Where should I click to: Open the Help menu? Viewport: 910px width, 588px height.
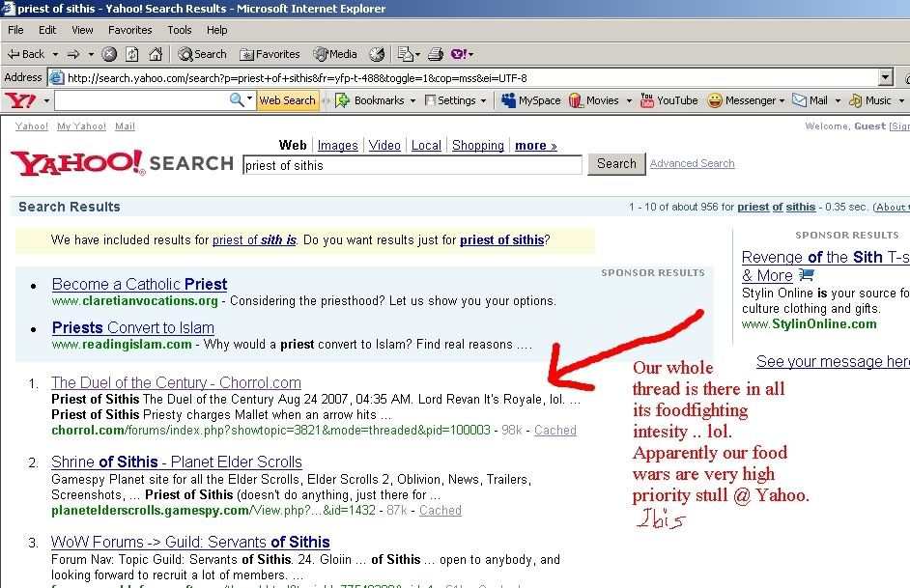click(x=217, y=30)
